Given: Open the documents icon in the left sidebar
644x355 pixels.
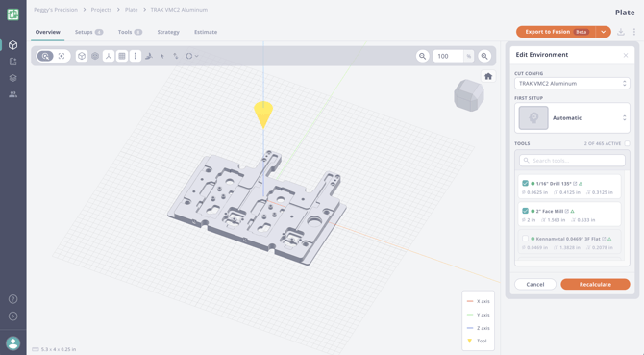Looking at the screenshot, I should coord(12,62).
